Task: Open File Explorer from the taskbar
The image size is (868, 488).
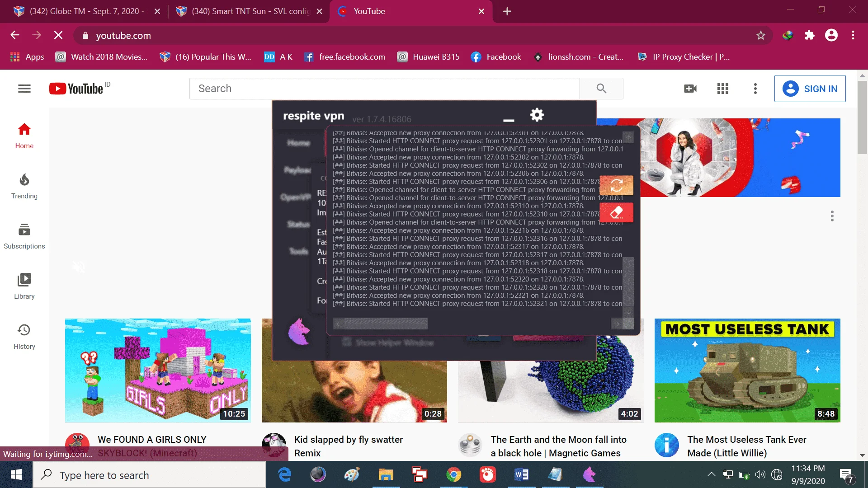Action: pyautogui.click(x=386, y=474)
